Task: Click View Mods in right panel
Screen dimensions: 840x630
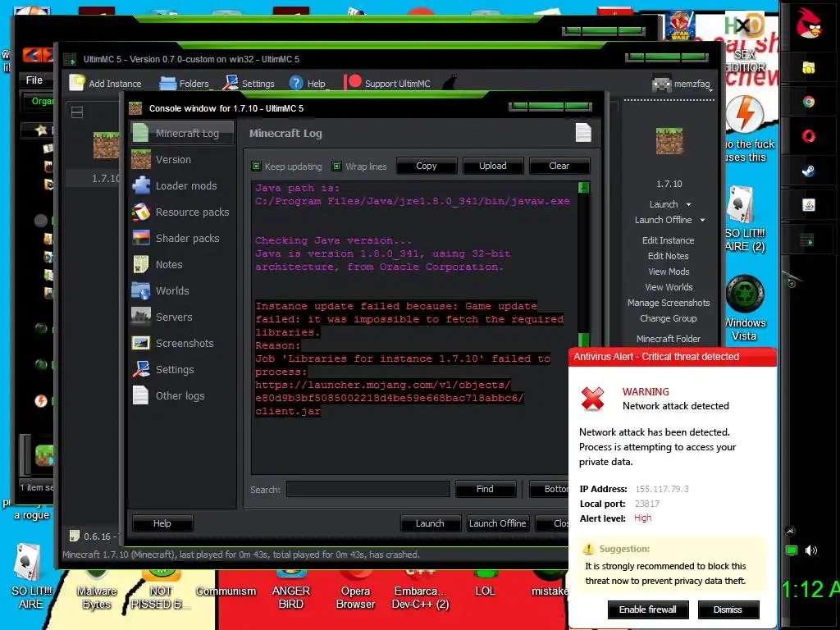Action: coord(668,272)
